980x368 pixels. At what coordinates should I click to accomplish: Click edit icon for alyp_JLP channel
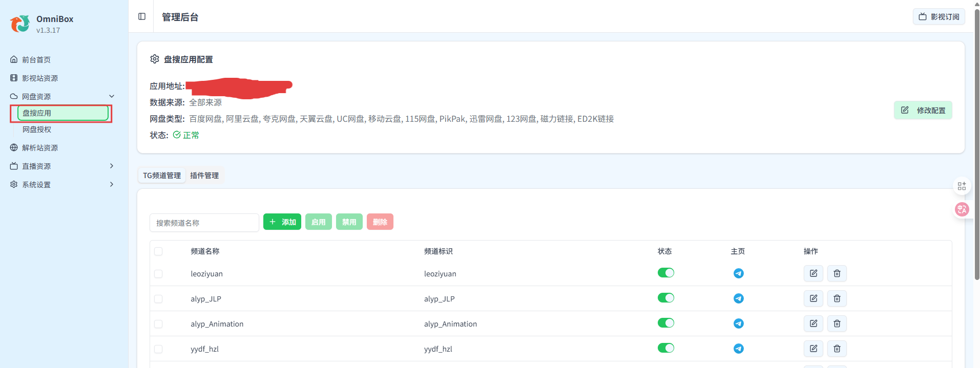[x=813, y=298]
